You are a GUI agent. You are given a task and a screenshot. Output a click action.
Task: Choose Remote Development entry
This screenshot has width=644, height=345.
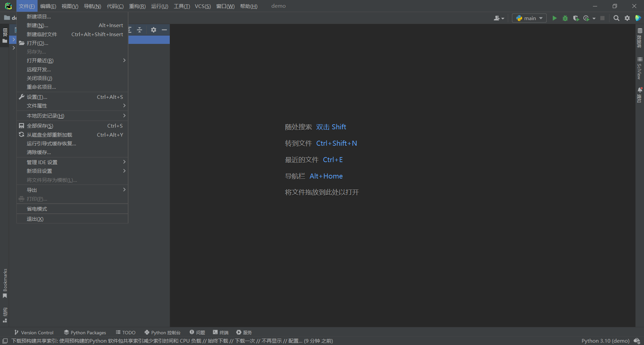click(72, 70)
